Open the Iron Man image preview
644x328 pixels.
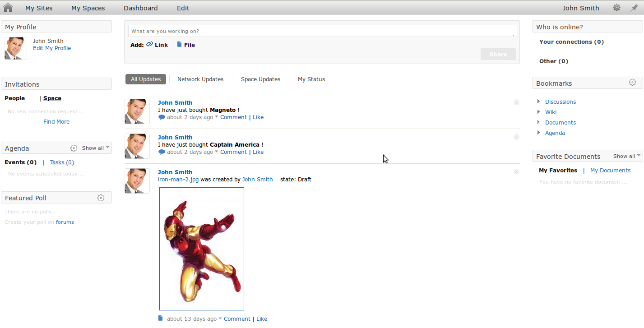click(202, 249)
